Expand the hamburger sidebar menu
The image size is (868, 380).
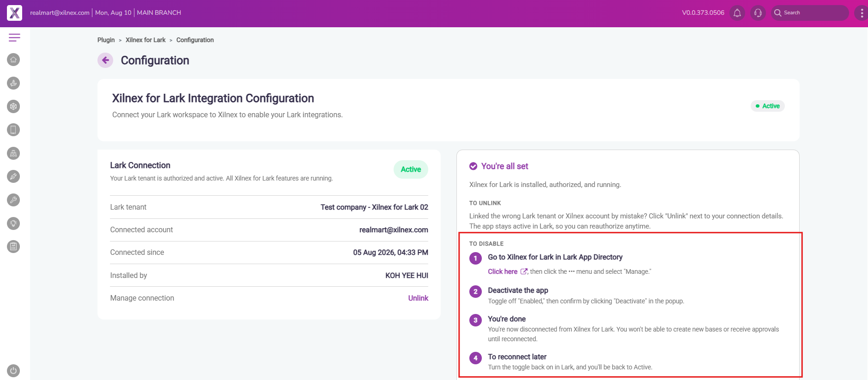pyautogui.click(x=14, y=37)
